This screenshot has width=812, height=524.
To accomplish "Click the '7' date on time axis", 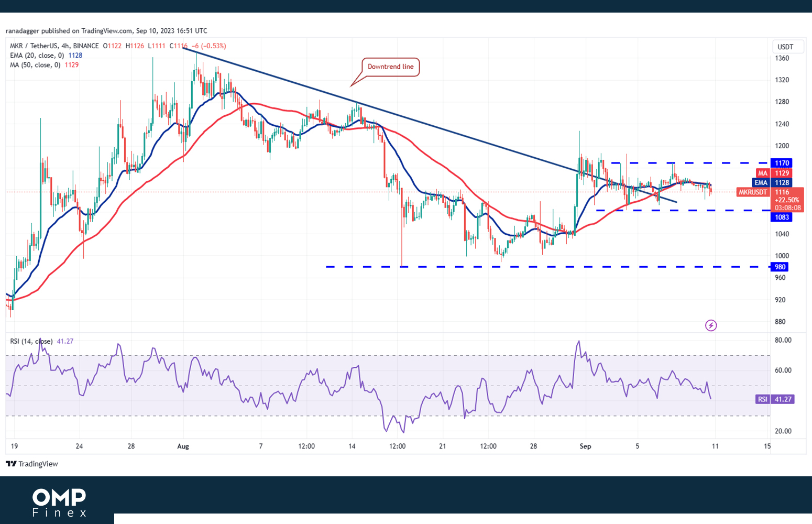I will pos(261,446).
